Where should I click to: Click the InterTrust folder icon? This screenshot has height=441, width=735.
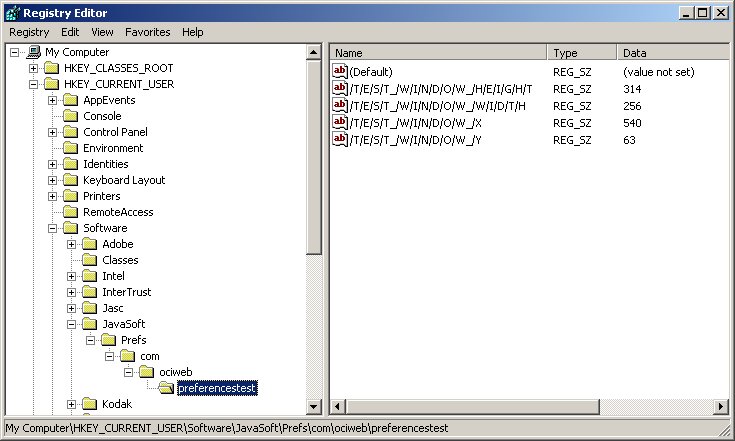[90, 292]
